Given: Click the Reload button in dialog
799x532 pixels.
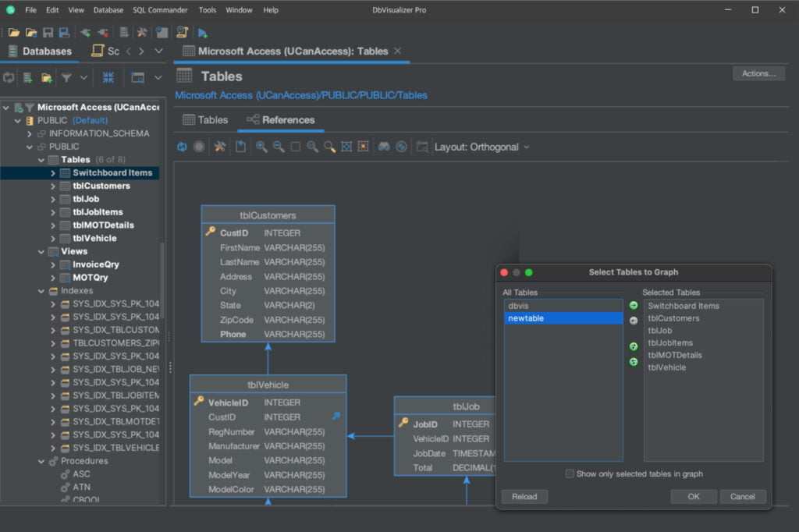Looking at the screenshot, I should point(524,496).
